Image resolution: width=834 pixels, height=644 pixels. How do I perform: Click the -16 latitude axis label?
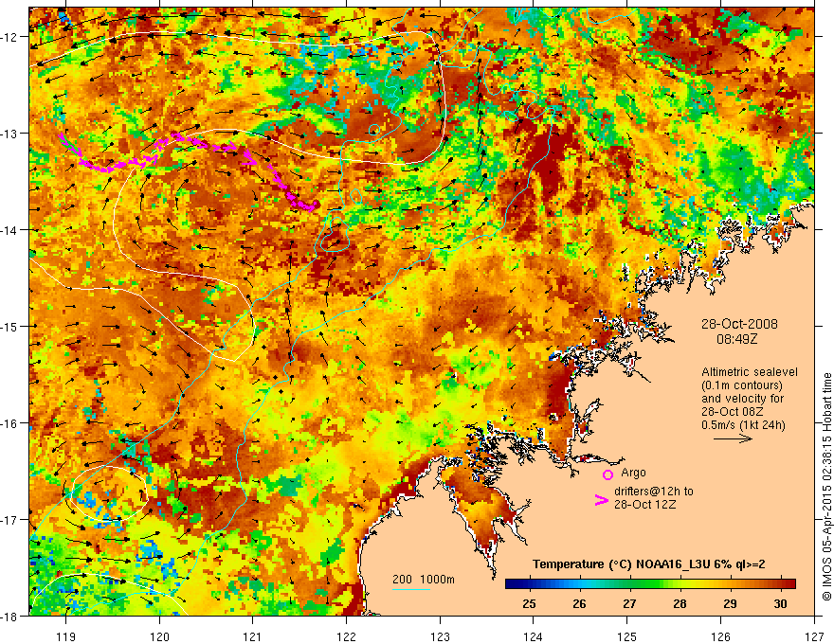tap(10, 423)
